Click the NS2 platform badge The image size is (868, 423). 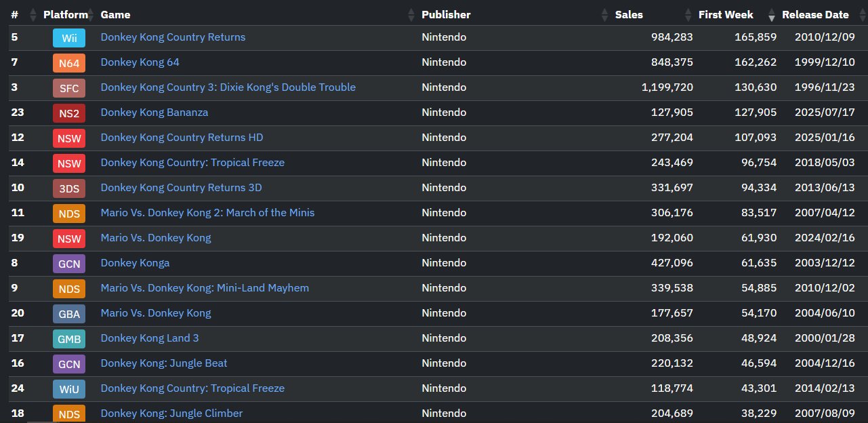69,113
